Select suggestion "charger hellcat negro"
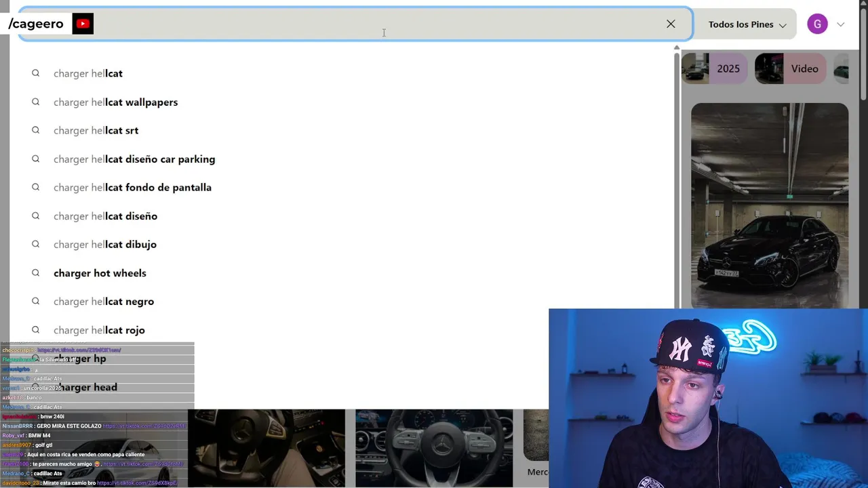 click(104, 301)
